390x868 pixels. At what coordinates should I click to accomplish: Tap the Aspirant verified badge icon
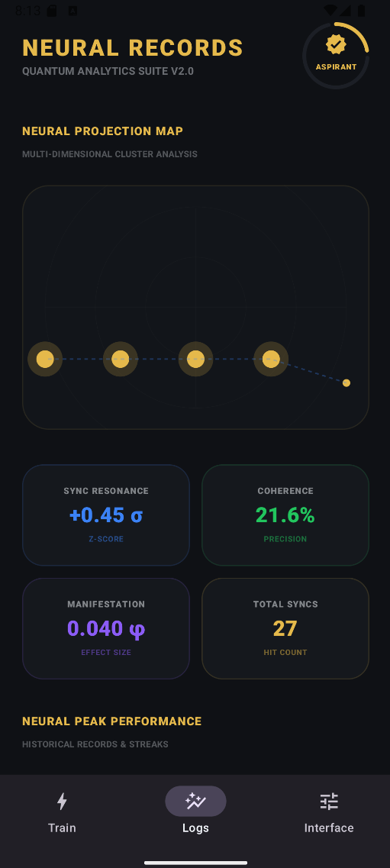pos(336,44)
